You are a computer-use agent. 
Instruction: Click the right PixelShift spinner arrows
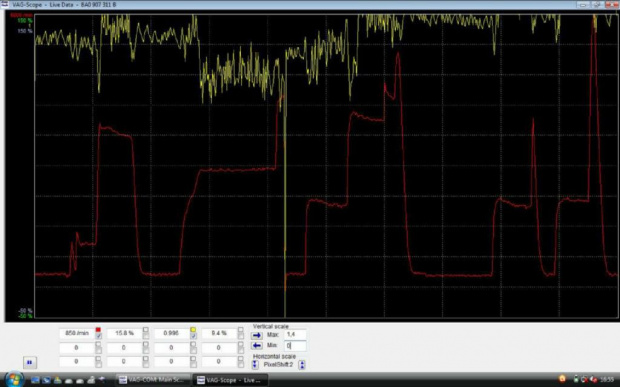[x=302, y=364]
